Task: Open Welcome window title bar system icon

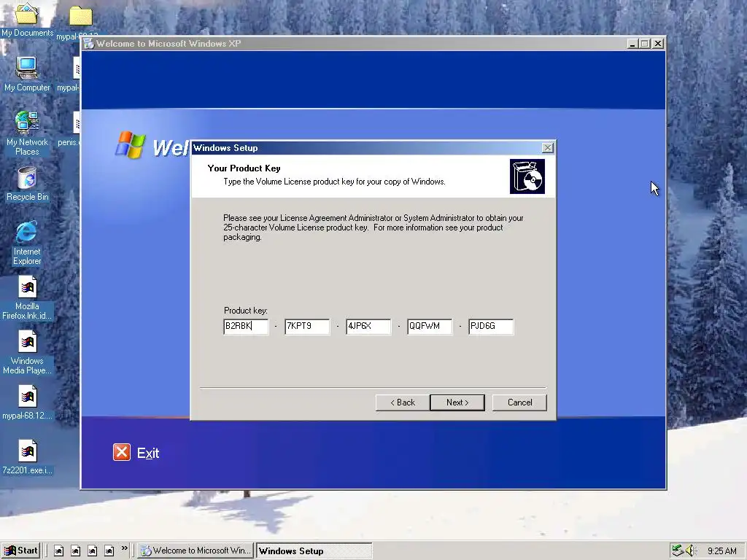Action: tap(88, 44)
